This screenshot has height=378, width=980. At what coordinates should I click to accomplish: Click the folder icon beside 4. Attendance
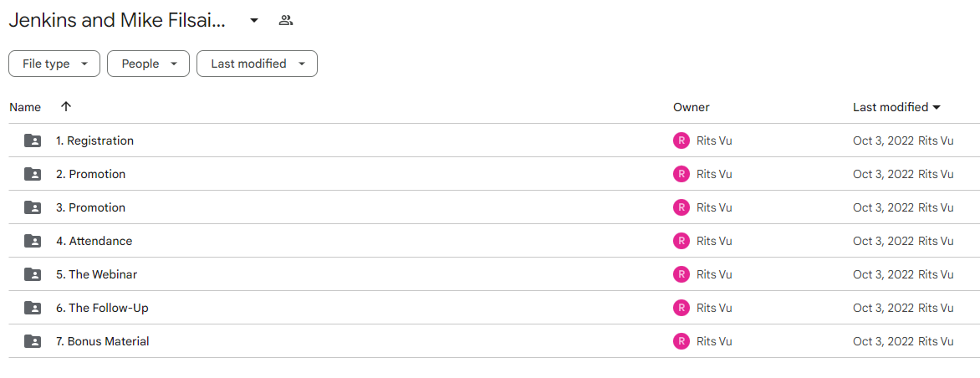click(x=33, y=241)
